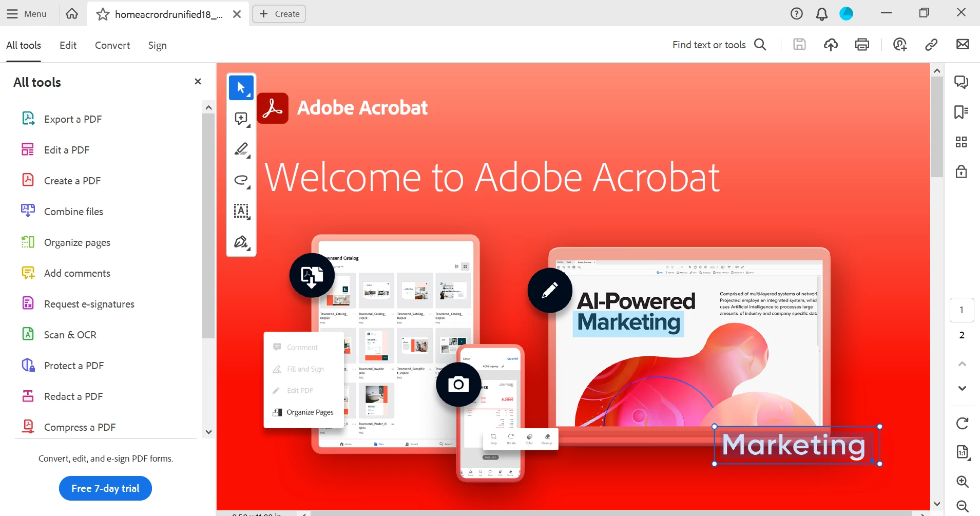Click the send by email icon
The image size is (980, 516).
click(963, 44)
